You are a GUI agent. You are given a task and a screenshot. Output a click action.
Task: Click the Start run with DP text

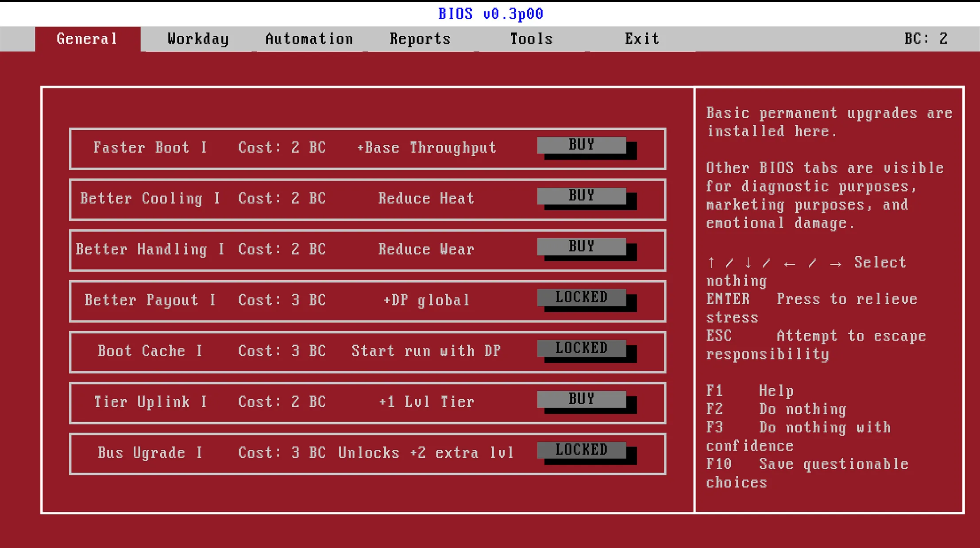pos(427,351)
